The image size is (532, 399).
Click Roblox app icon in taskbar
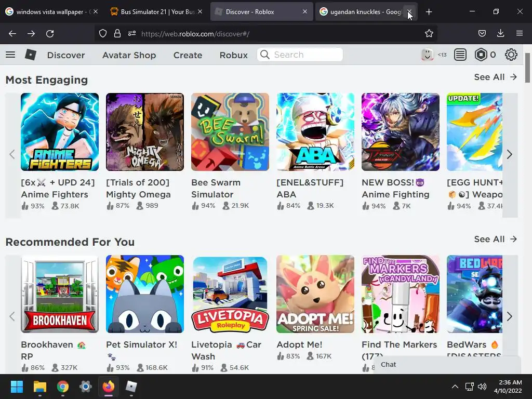pos(131,387)
